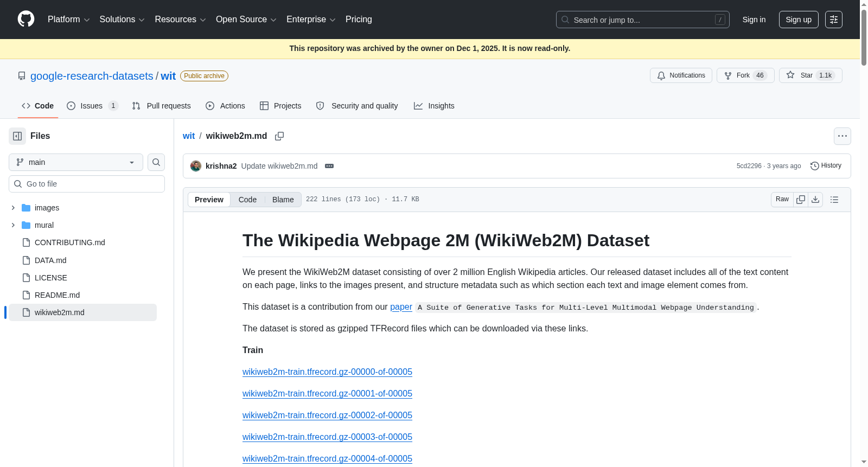The height and width of the screenshot is (467, 868).
Task: Click the Sign up button
Action: point(799,20)
